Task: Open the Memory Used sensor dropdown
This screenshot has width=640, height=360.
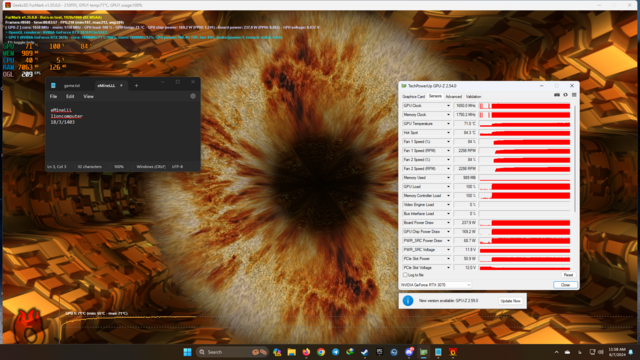Action: [448, 178]
